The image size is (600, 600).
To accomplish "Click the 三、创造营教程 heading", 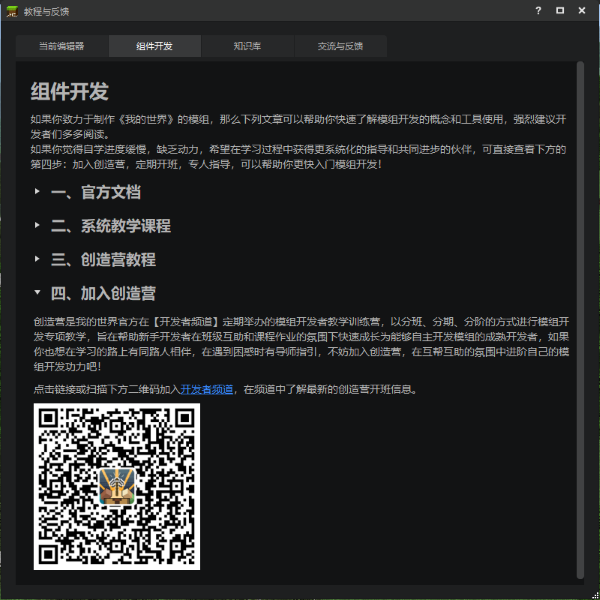I will (103, 259).
